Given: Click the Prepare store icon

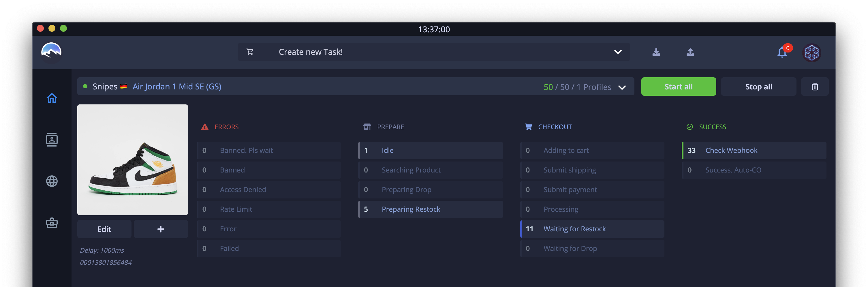Looking at the screenshot, I should click(x=367, y=127).
